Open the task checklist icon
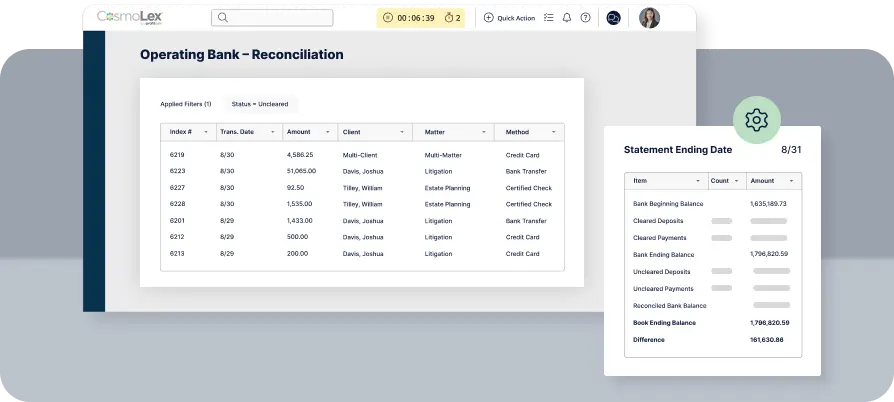Image resolution: width=894 pixels, height=402 pixels. (547, 18)
